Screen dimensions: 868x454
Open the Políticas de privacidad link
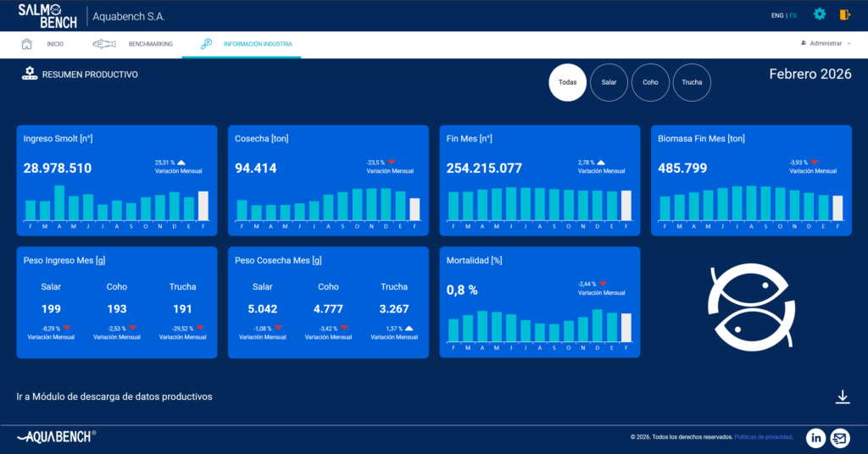[763, 437]
